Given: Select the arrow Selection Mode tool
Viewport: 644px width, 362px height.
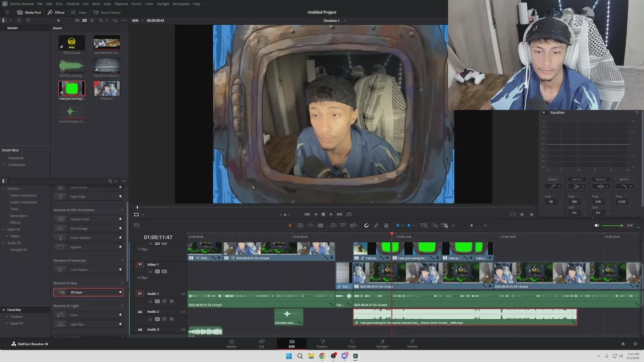Looking at the screenshot, I should [x=290, y=225].
